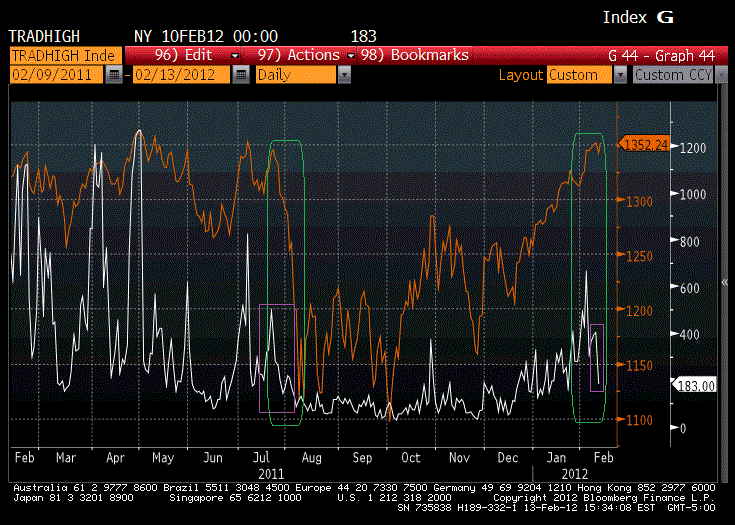735x525 pixels.
Task: Click the TRADHIGH ticker header text
Action: coord(44,36)
